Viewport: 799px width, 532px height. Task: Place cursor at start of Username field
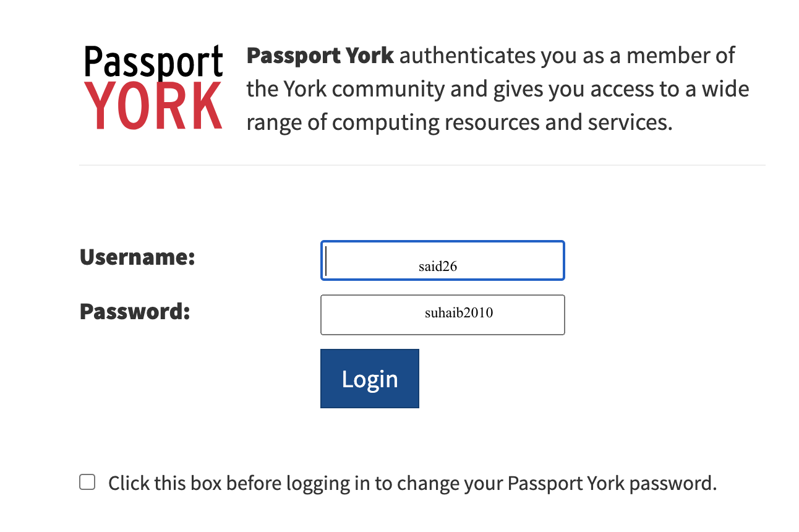tap(327, 260)
